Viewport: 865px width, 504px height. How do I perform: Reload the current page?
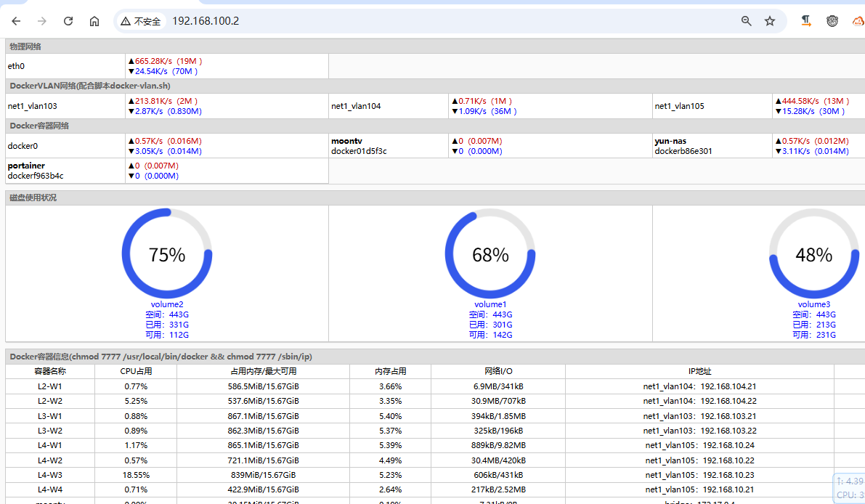click(68, 21)
